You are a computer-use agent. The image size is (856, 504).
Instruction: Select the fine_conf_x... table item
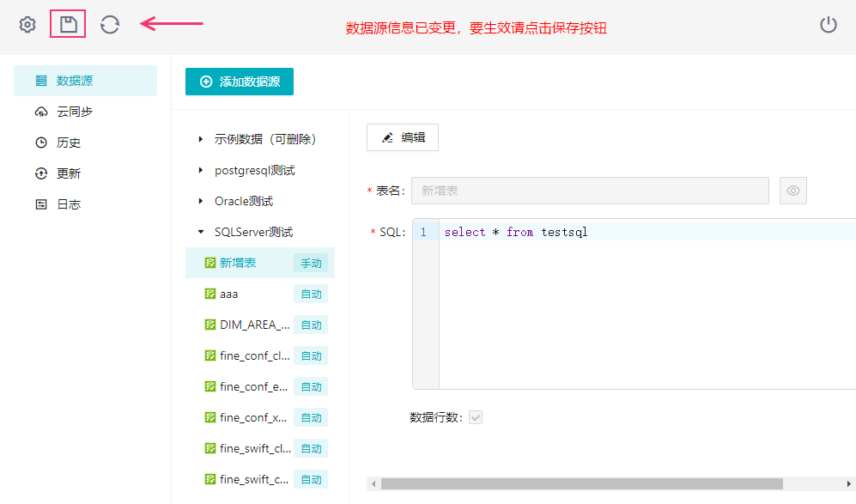(x=260, y=417)
